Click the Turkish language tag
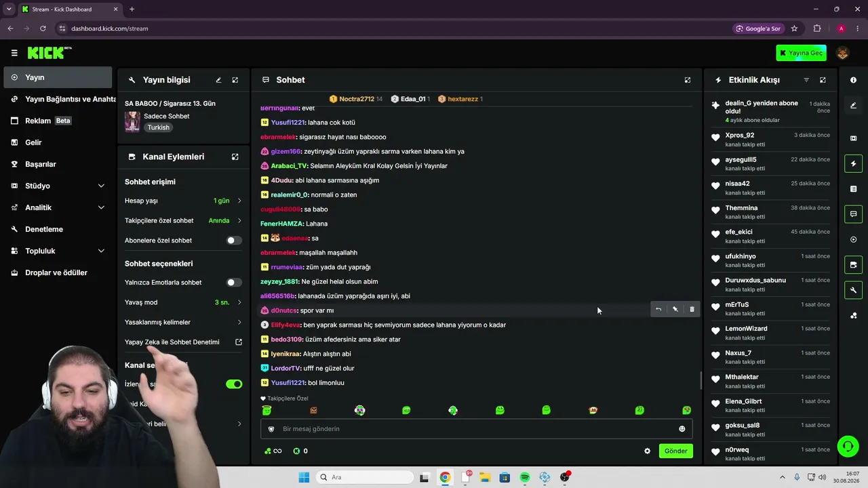 pyautogui.click(x=159, y=127)
